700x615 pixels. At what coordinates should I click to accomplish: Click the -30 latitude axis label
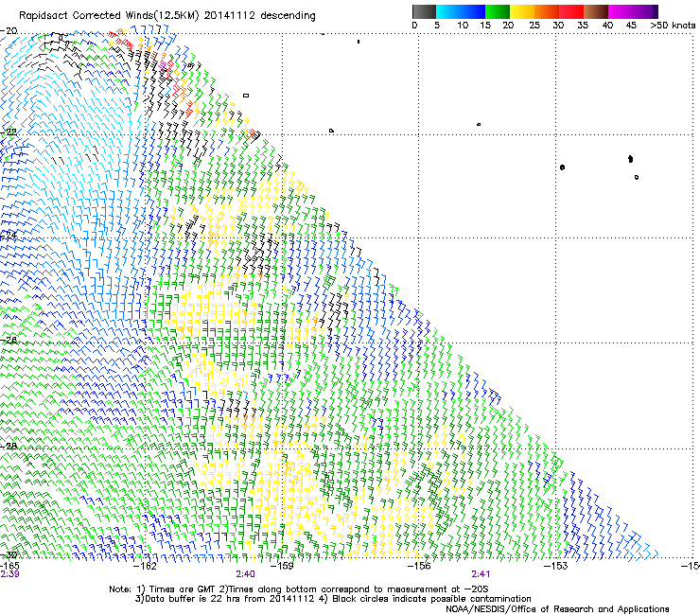9,555
